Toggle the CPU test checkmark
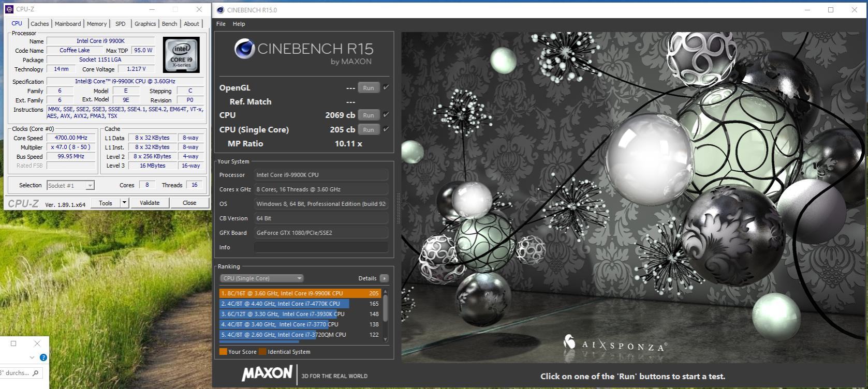Viewport: 868px width, 389px height. click(x=386, y=115)
